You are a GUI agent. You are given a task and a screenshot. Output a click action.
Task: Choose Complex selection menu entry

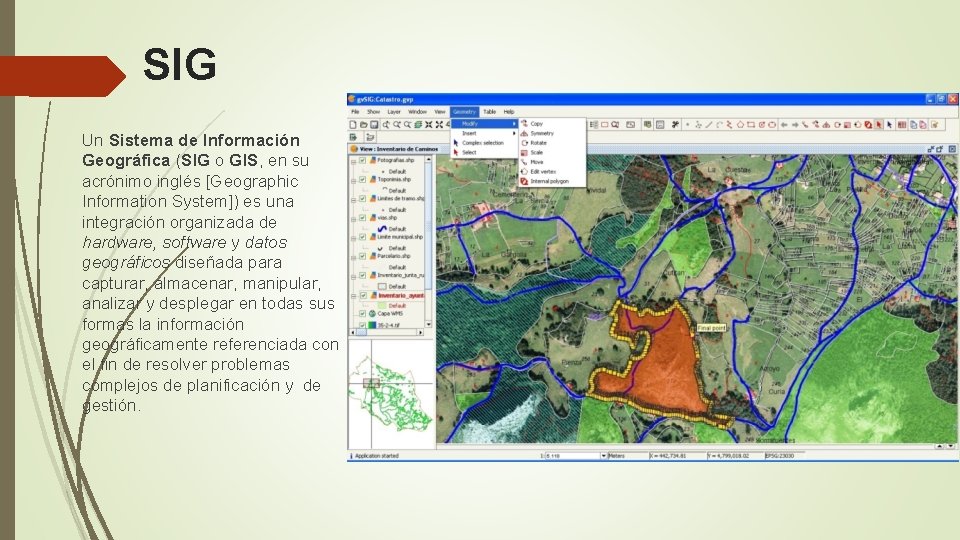point(484,143)
